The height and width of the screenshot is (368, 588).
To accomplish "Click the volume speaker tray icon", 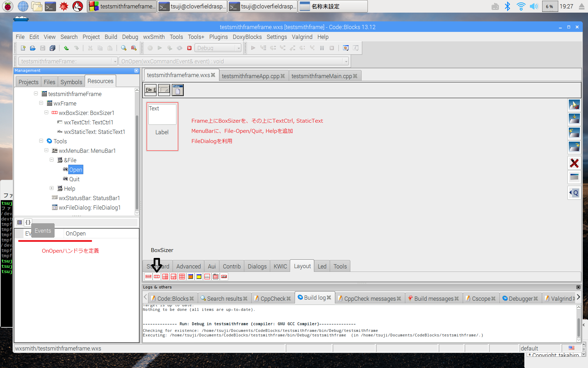I will [534, 6].
